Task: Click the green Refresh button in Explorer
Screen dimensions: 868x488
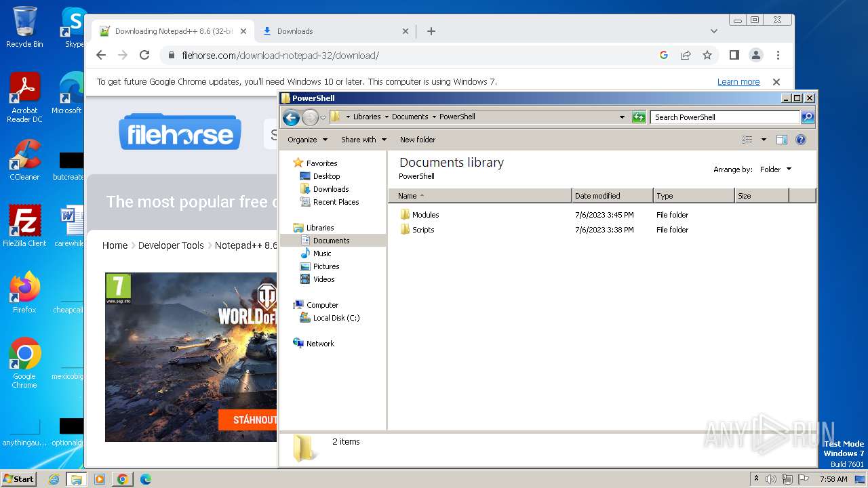Action: (x=639, y=117)
